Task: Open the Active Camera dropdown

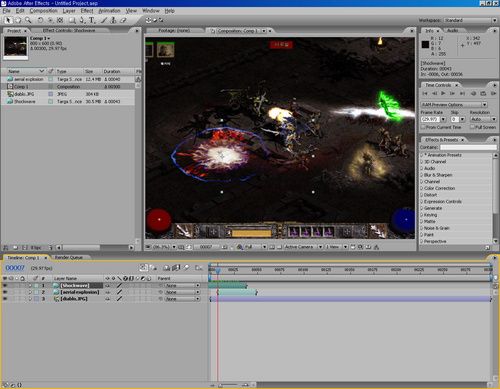Action: point(303,247)
